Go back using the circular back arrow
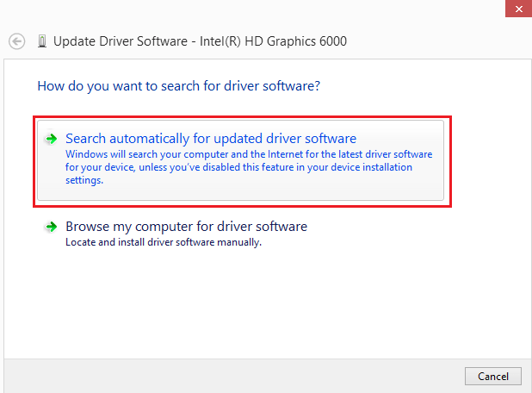This screenshot has height=393, width=532. [16, 41]
